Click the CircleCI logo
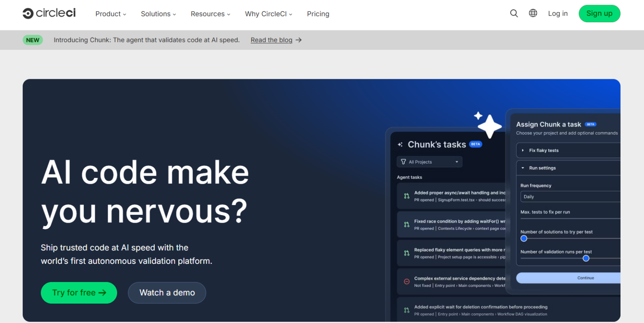The height and width of the screenshot is (323, 644). [49, 13]
